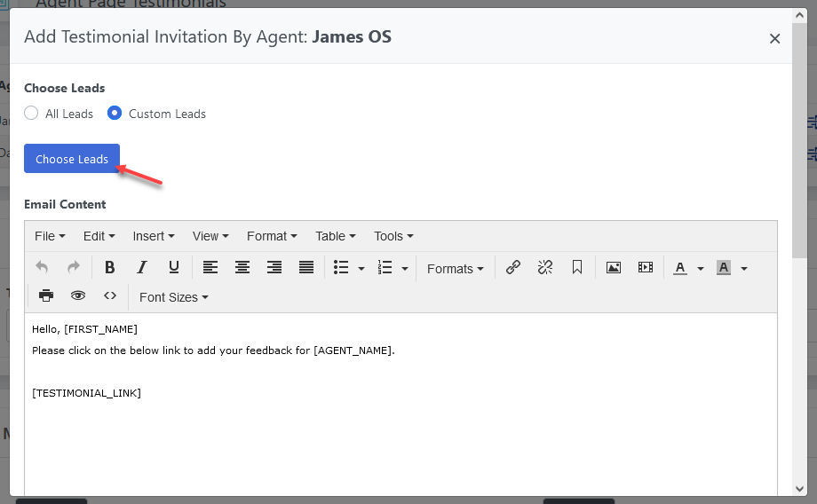Screen dimensions: 817x504
Task: Apply italic formatting in the editor
Action: (142, 267)
